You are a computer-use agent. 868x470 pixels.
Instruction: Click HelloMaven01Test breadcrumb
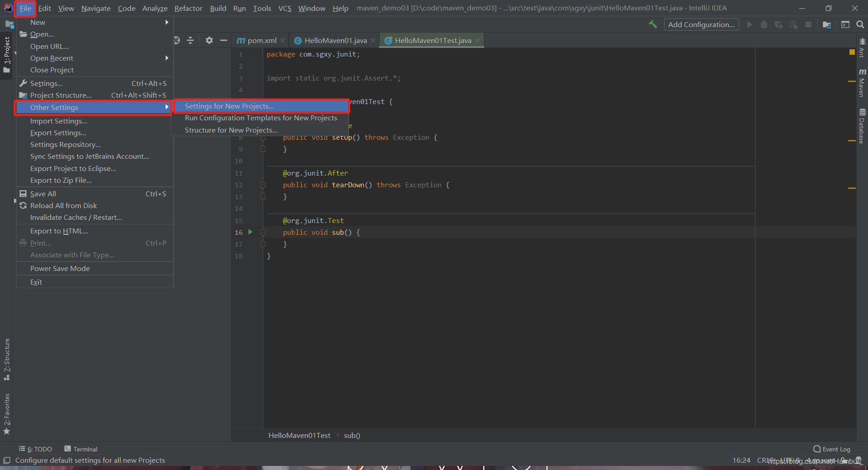coord(299,435)
